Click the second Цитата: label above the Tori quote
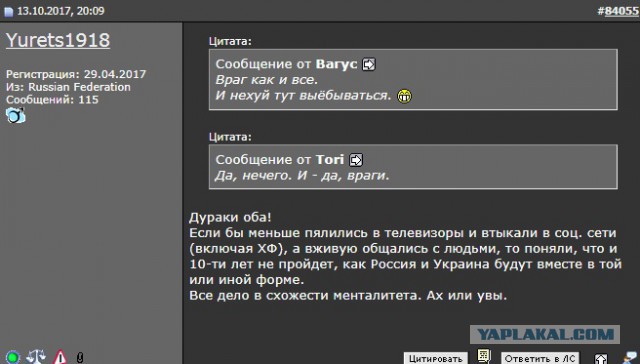Viewport: 640px width, 364px height. (230, 137)
